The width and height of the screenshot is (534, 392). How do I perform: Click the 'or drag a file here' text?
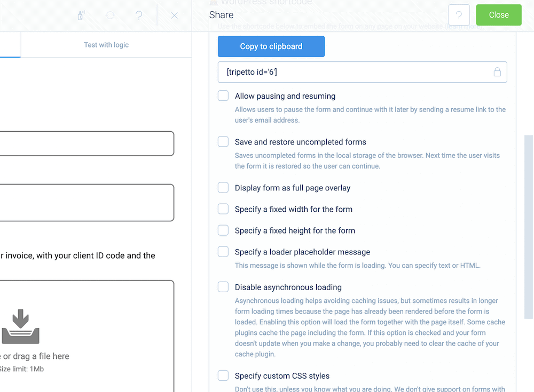36,356
